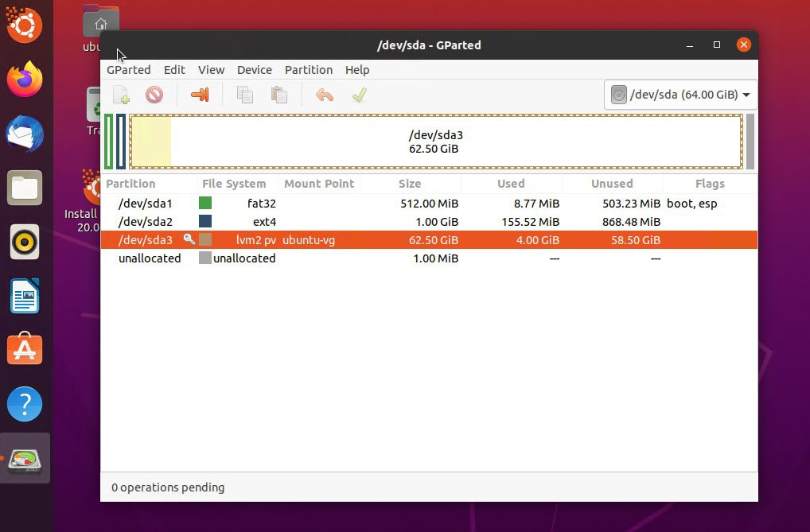Click the File System column header
The height and width of the screenshot is (532, 810).
(237, 184)
